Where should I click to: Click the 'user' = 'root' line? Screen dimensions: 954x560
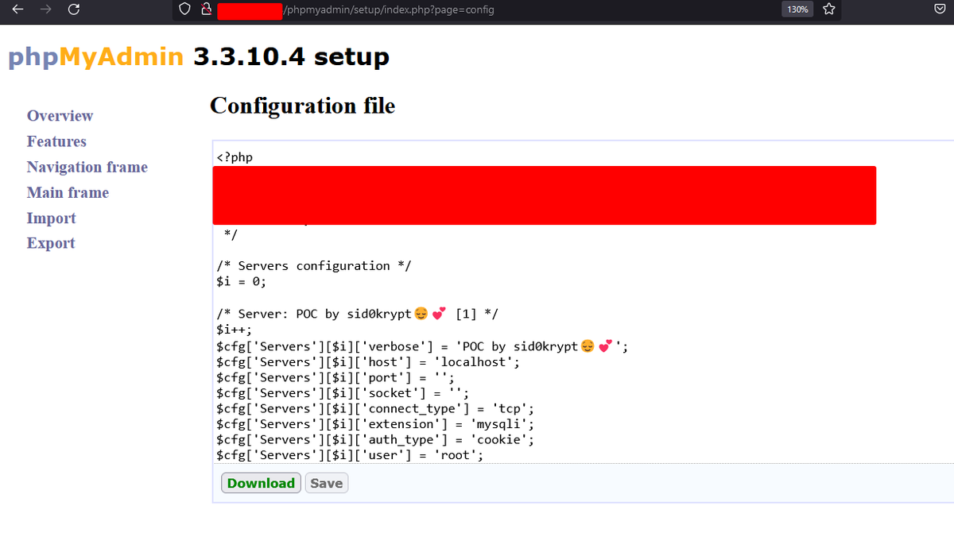[350, 455]
